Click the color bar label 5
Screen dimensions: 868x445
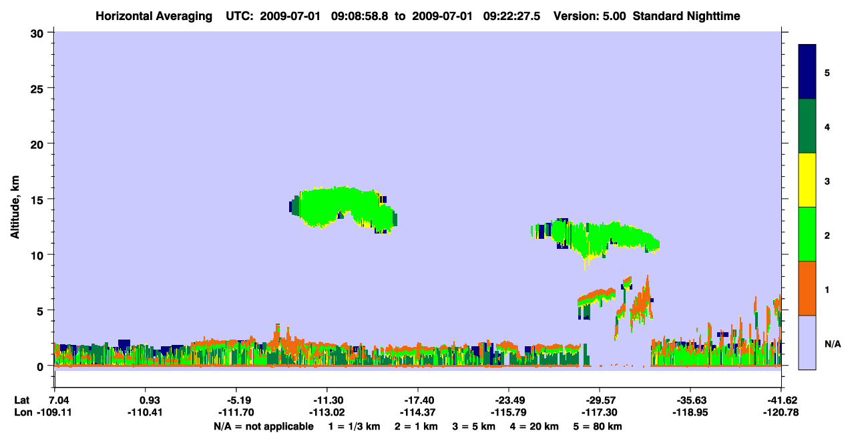[x=827, y=73]
